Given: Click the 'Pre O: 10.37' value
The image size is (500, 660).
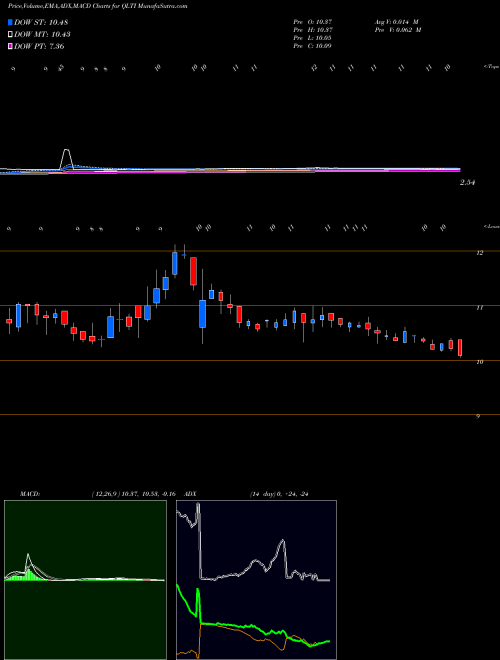Looking at the screenshot, I should click(x=313, y=21).
